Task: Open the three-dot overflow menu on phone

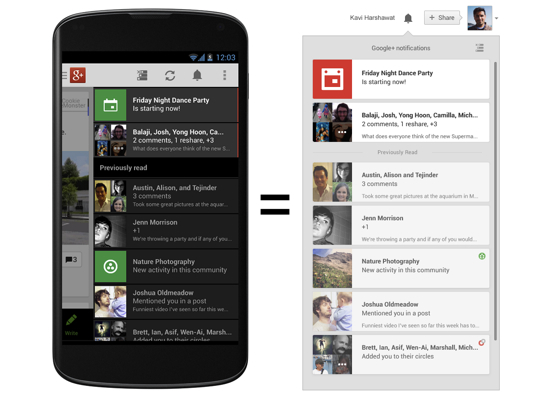Action: click(x=224, y=75)
